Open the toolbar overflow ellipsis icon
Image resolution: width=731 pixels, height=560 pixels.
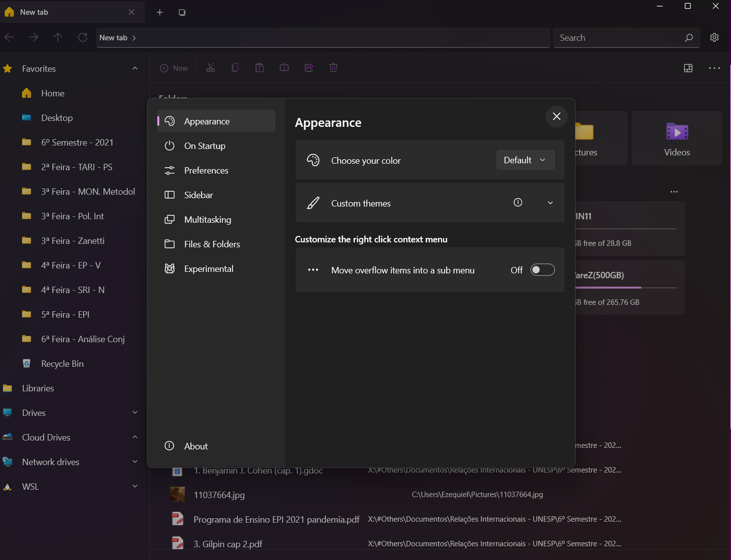click(x=715, y=68)
